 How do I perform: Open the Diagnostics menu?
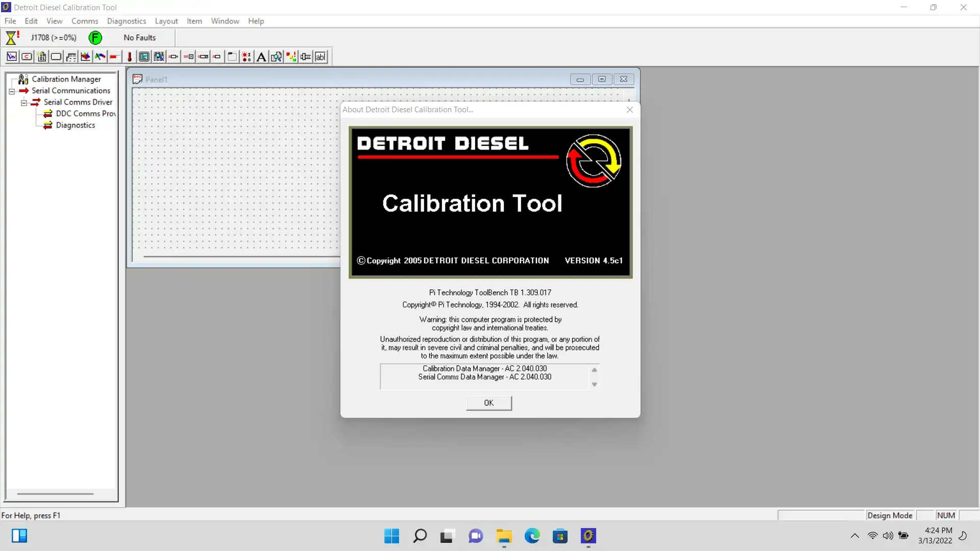coord(127,21)
